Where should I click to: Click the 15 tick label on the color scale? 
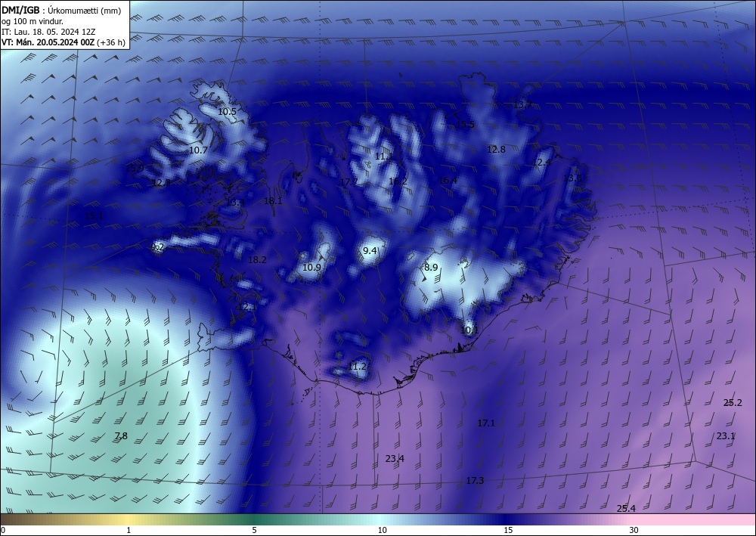508,530
